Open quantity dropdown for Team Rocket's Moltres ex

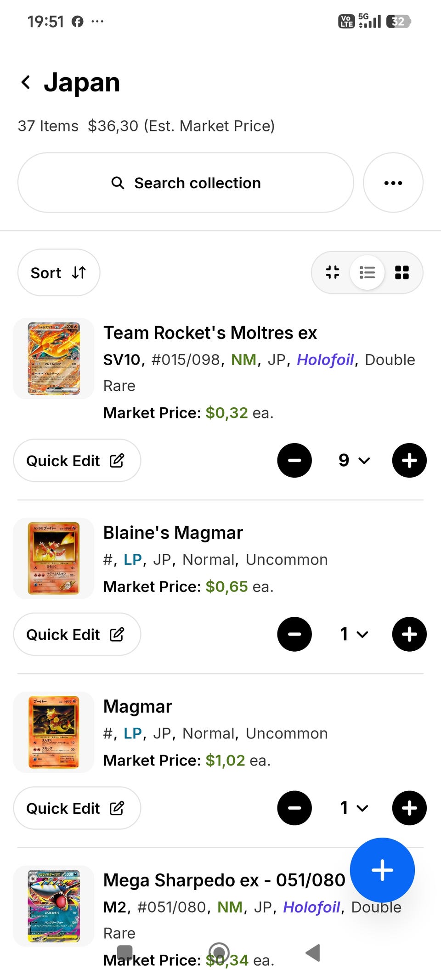coord(353,460)
